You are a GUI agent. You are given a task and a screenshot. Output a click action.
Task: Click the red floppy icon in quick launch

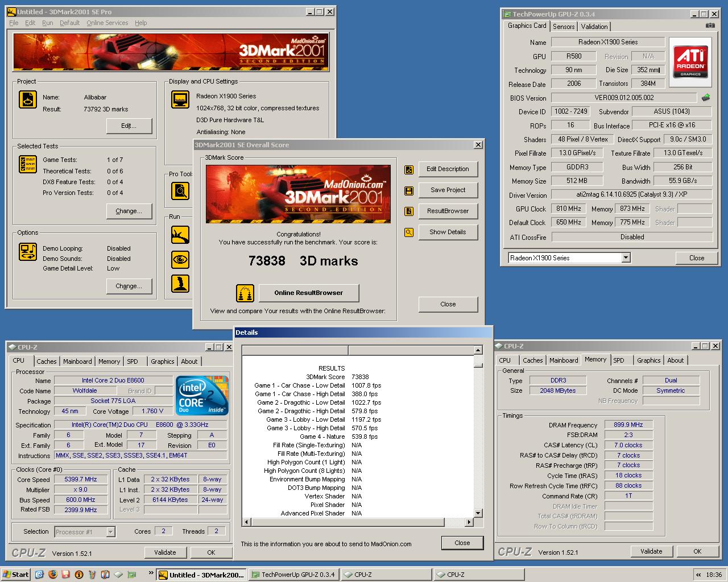65,575
